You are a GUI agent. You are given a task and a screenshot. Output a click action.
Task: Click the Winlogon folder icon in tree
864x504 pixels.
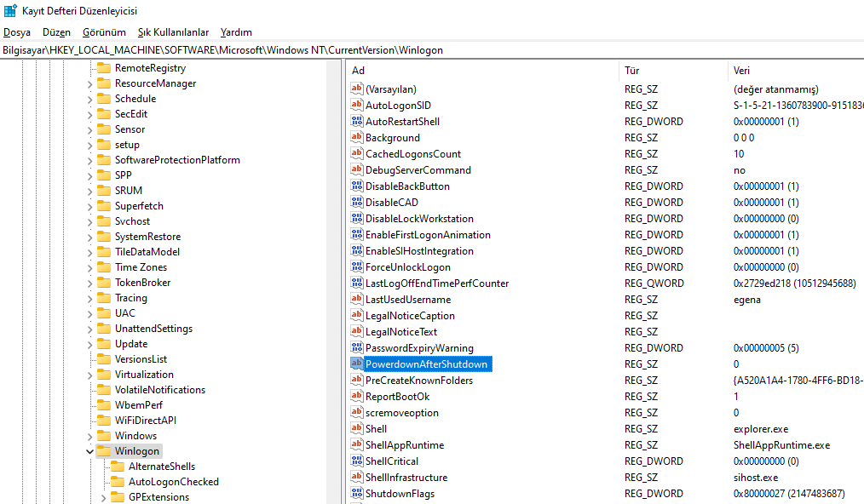(104, 451)
